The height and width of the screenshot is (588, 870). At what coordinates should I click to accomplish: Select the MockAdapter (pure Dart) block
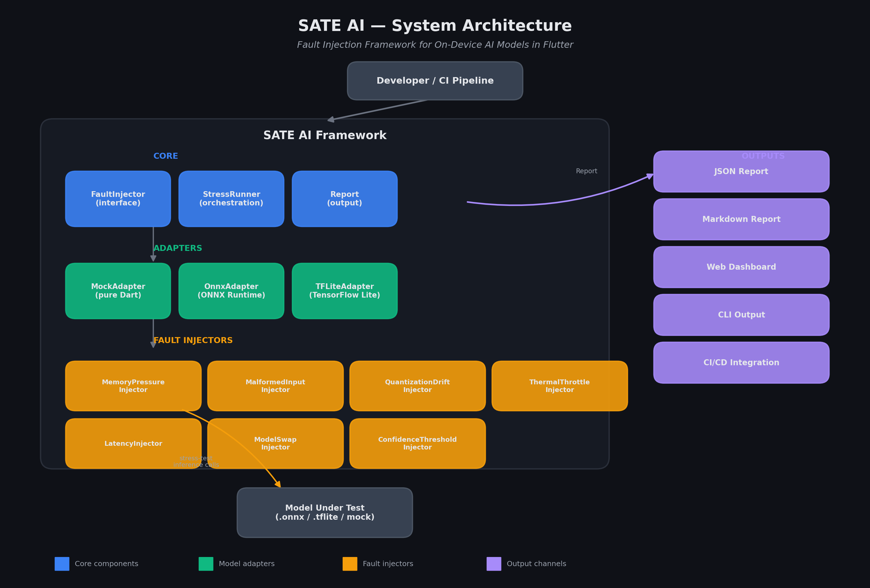118,291
